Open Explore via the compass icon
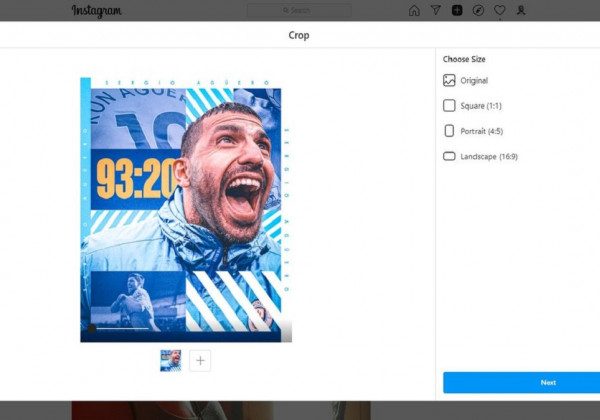 coord(478,11)
